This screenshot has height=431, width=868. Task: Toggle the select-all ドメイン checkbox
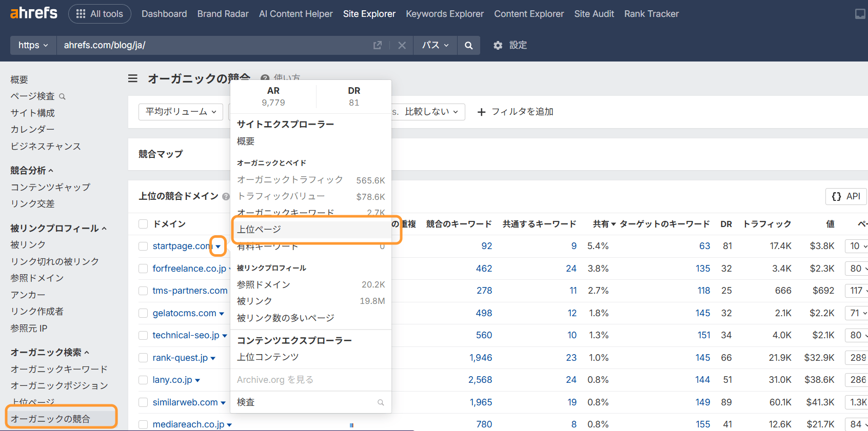coord(143,224)
